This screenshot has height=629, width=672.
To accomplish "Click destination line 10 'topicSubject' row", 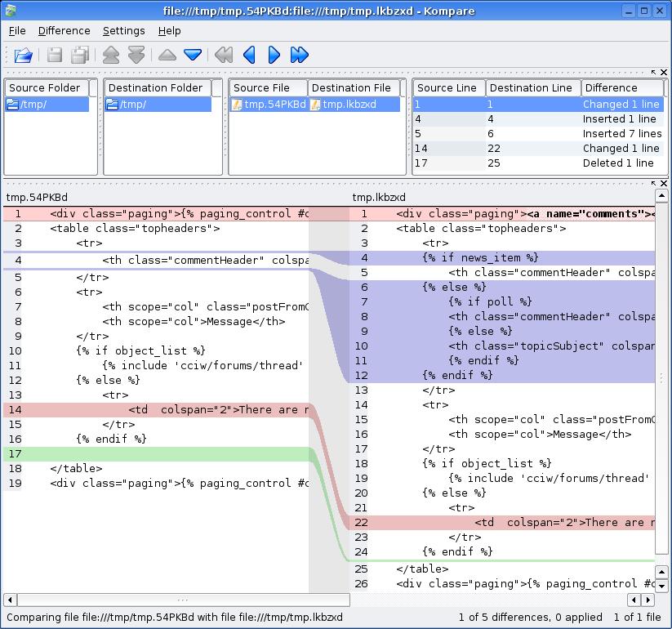I will (503, 346).
